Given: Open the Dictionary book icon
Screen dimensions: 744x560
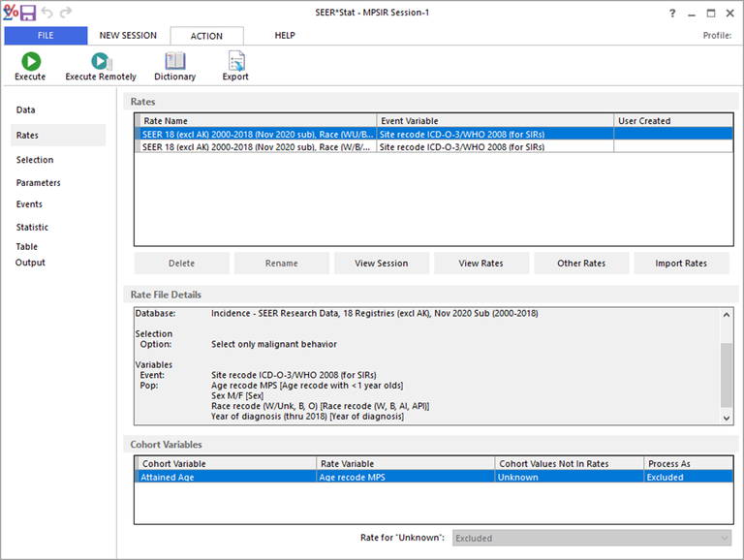Looking at the screenshot, I should tap(174, 62).
